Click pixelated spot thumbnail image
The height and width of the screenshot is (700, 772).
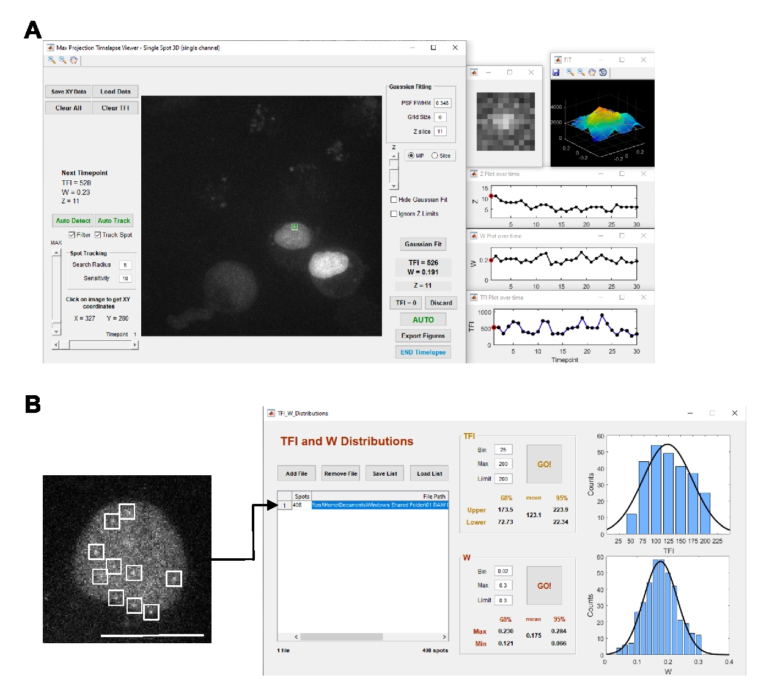click(505, 122)
